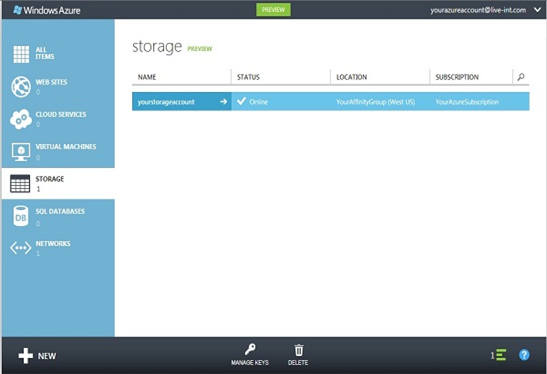Open yourstorageaccount via arrow icon

[x=224, y=102]
